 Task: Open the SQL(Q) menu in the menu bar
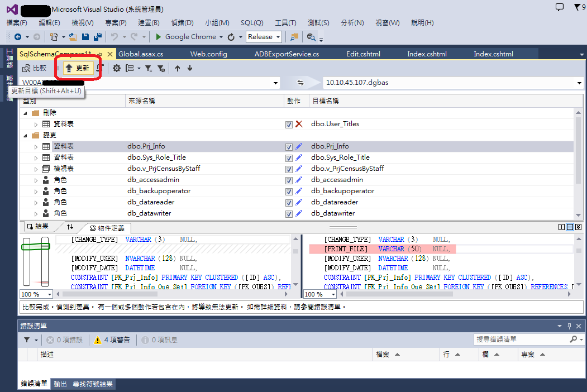click(x=252, y=22)
